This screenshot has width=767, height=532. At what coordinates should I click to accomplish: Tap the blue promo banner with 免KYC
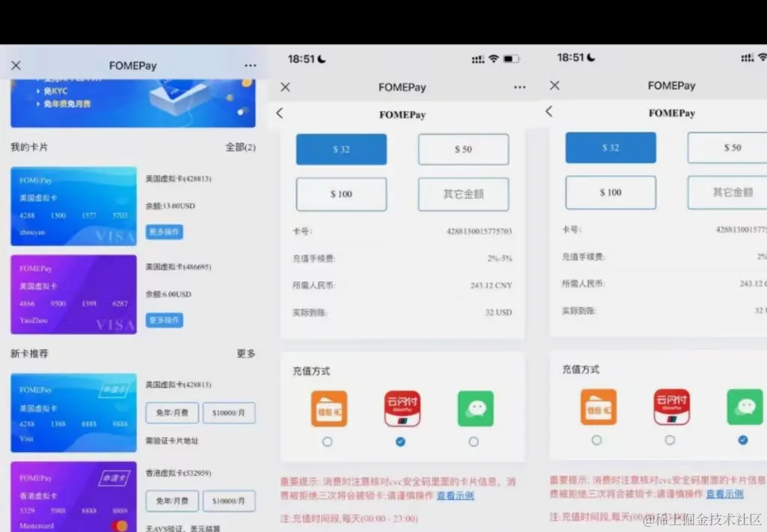pos(133,103)
